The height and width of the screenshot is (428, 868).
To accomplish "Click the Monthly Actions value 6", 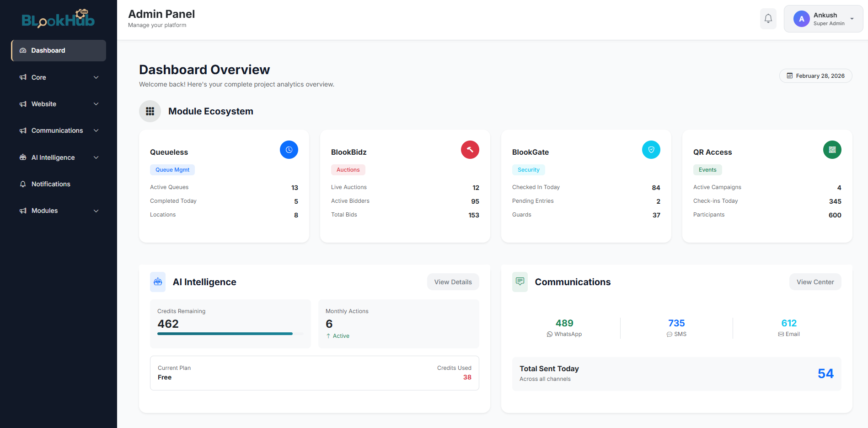I will 329,324.
